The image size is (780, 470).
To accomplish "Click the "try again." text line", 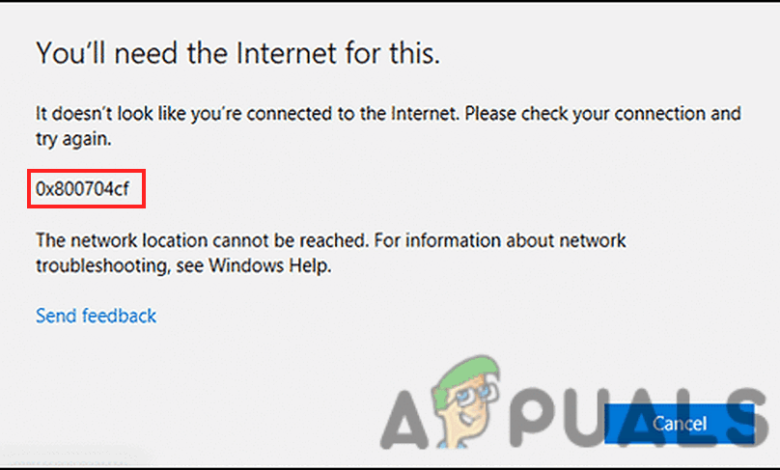I will (x=73, y=139).
